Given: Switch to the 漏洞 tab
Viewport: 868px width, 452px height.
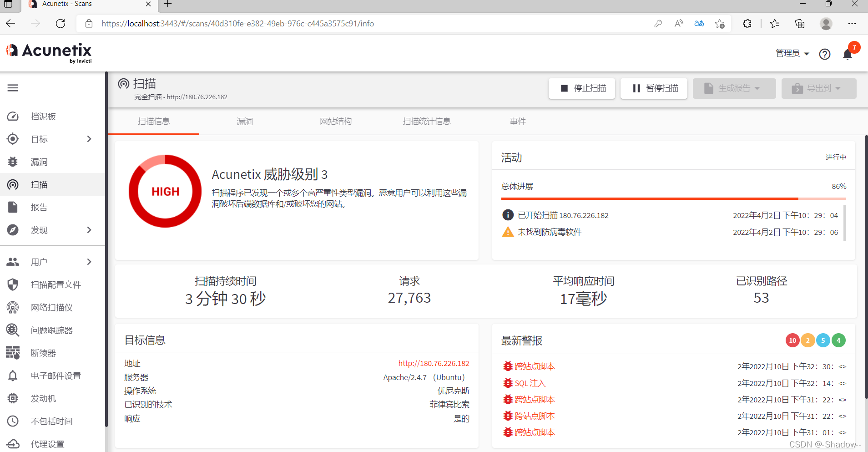Looking at the screenshot, I should (x=245, y=121).
